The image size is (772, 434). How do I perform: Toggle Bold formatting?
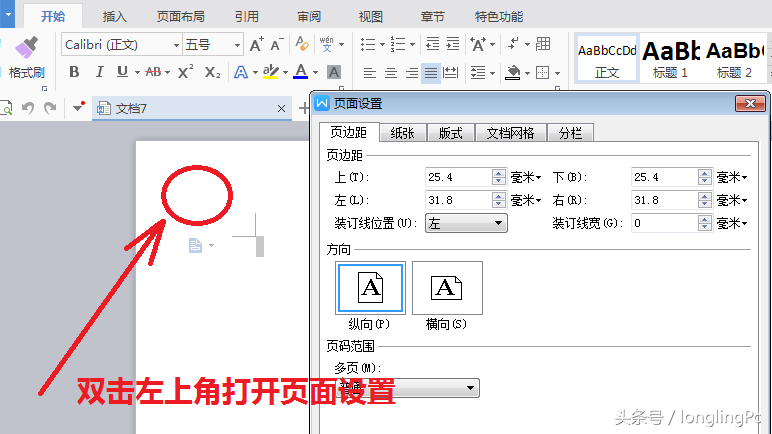click(x=74, y=72)
